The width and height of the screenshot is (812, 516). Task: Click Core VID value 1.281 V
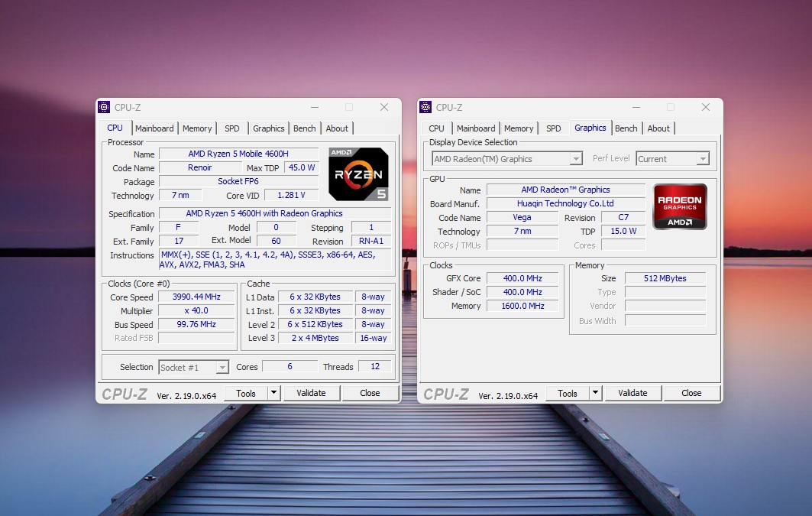tap(291, 195)
